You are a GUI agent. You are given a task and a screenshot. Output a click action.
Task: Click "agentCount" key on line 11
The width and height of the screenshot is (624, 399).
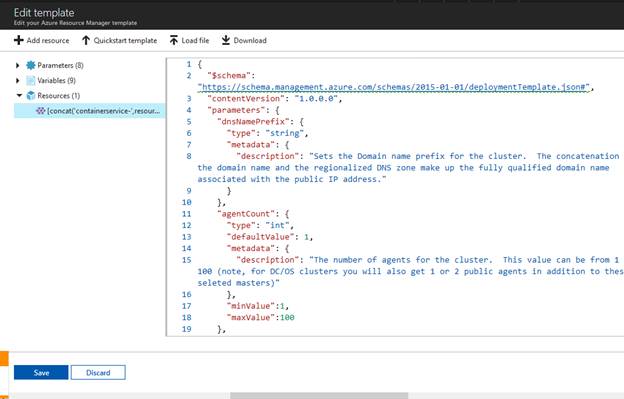point(246,214)
